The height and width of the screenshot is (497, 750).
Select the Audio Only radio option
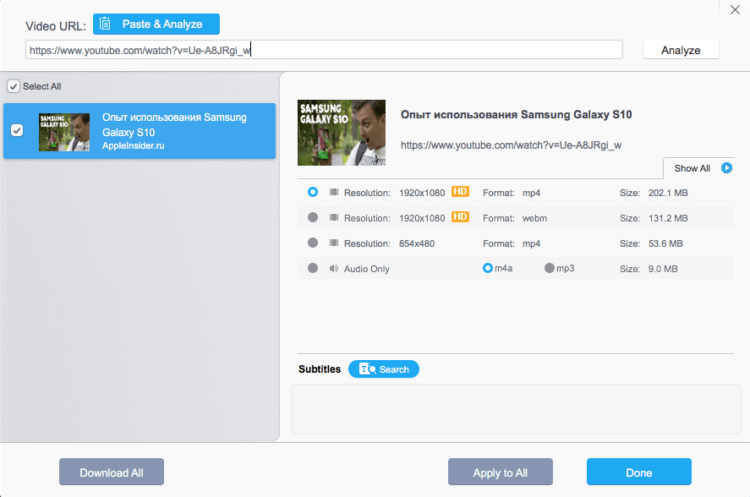(x=313, y=268)
